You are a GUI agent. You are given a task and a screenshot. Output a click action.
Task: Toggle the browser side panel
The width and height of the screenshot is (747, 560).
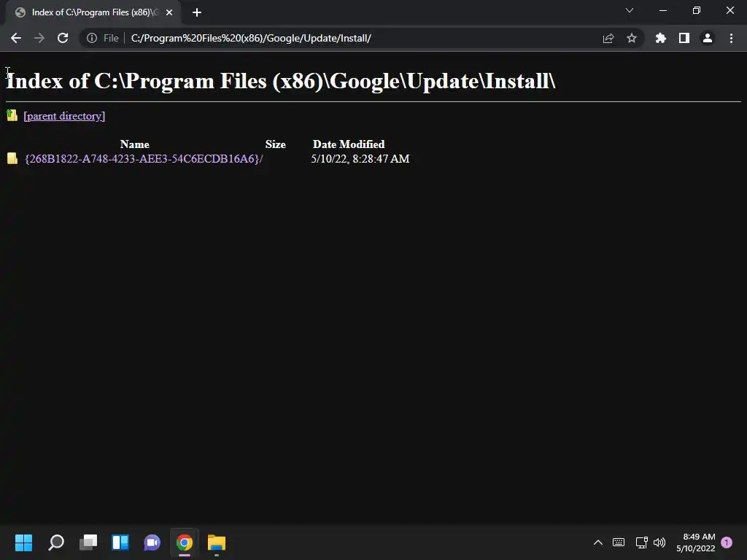coord(684,38)
